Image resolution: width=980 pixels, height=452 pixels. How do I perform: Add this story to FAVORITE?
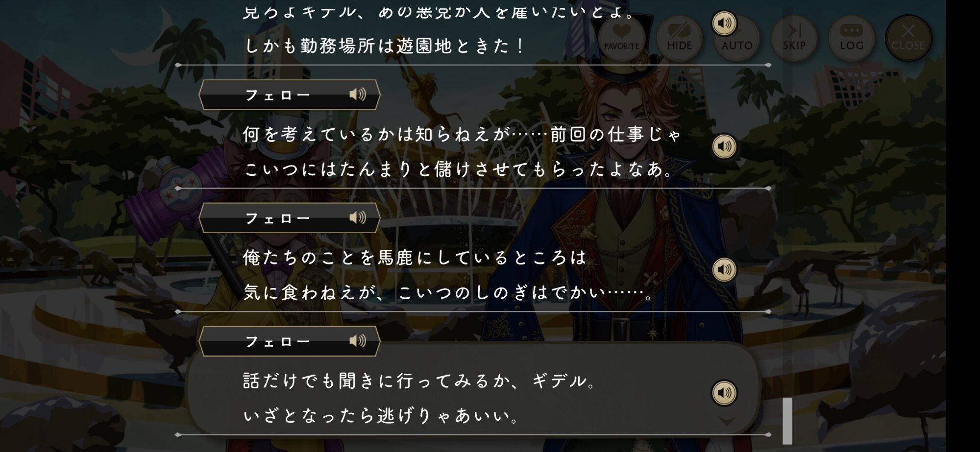pyautogui.click(x=621, y=38)
